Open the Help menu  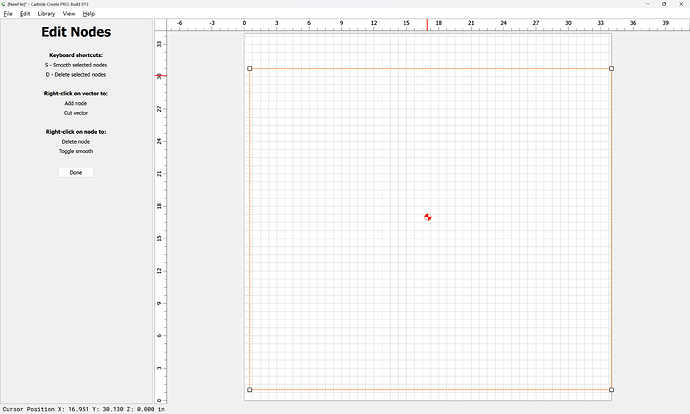pyautogui.click(x=89, y=14)
